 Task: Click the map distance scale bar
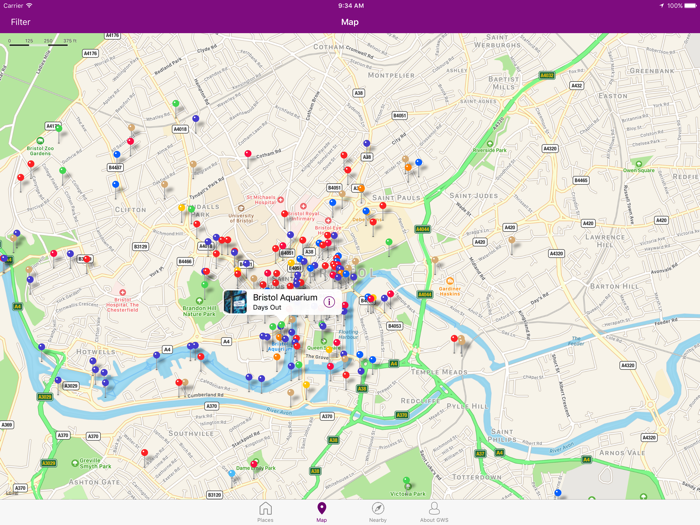pos(42,43)
